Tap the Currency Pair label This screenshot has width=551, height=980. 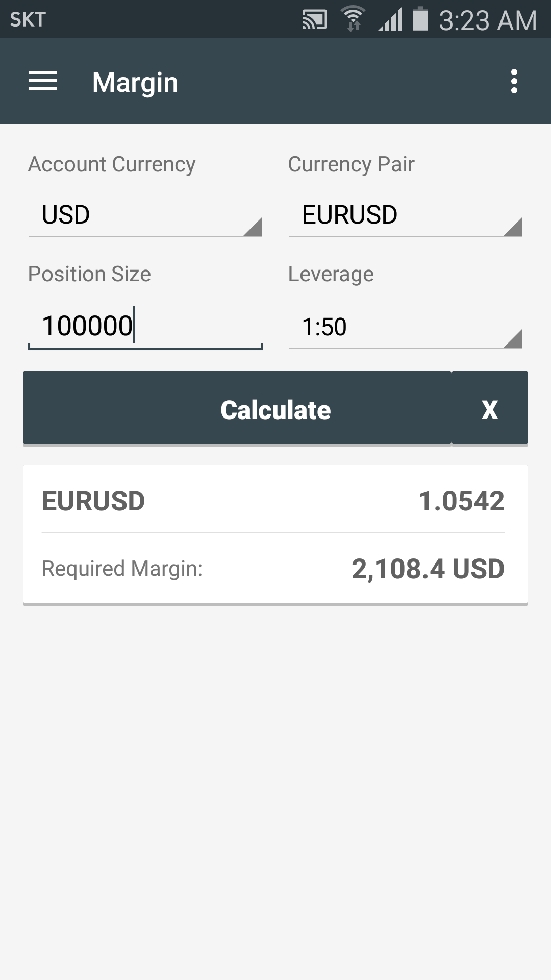coord(351,164)
